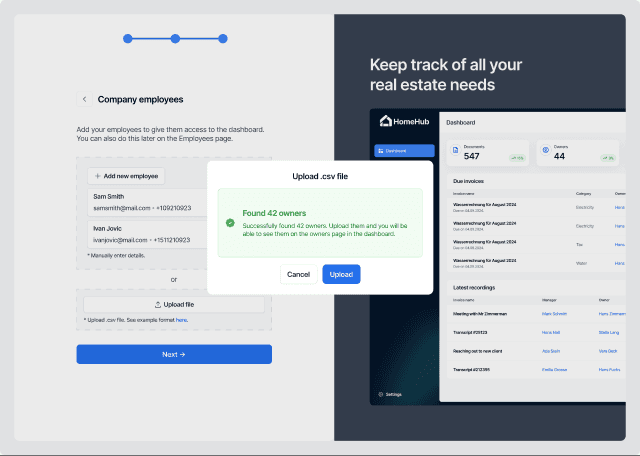This screenshot has width=640, height=456.
Task: Click the Dashboard page title in preview
Action: [460, 122]
